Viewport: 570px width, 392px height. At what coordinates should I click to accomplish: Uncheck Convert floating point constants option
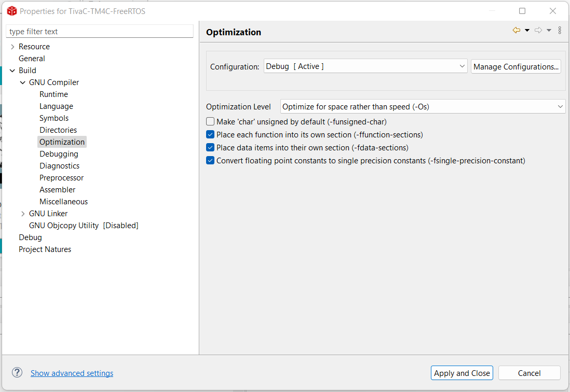[210, 160]
